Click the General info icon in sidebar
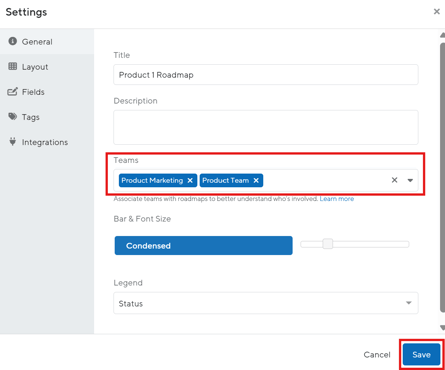Image resolution: width=445 pixels, height=370 pixels. click(13, 41)
